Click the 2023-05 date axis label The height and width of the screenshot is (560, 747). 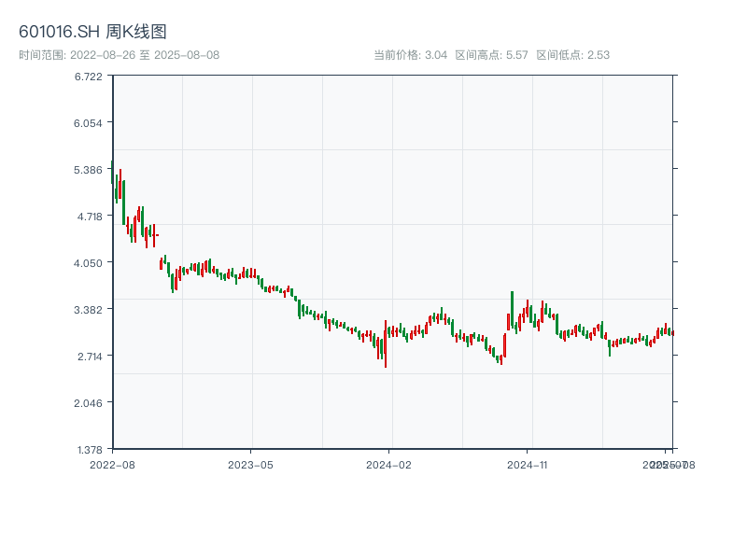click(250, 464)
